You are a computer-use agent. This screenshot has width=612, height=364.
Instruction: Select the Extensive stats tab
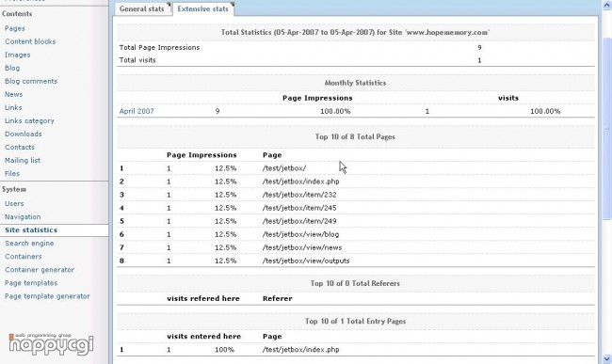point(203,8)
